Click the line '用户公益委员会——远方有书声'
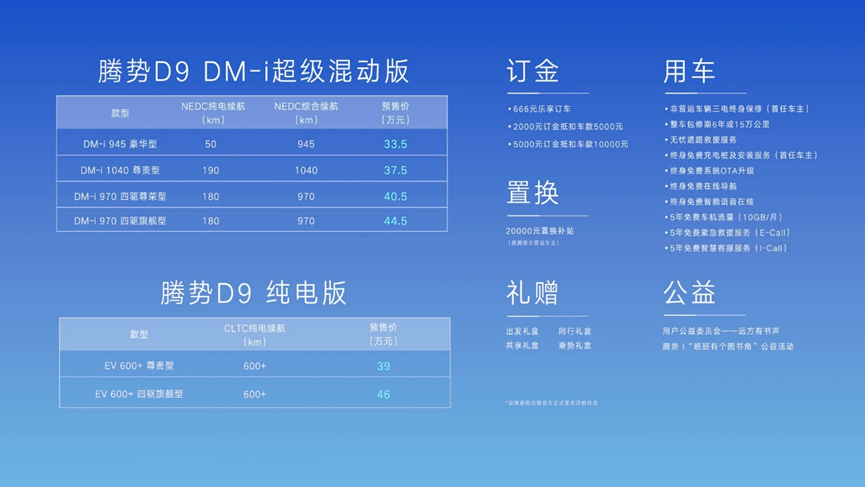Image resolution: width=865 pixels, height=487 pixels. [721, 331]
